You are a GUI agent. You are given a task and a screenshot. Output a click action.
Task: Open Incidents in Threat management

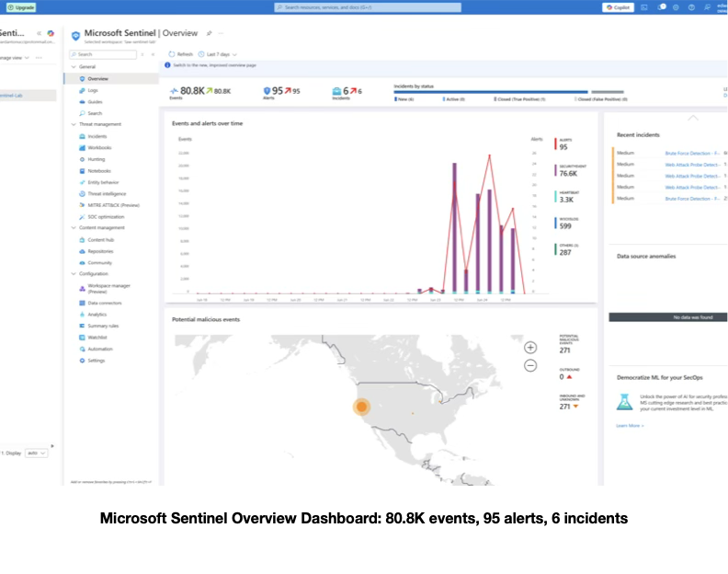coord(97,136)
